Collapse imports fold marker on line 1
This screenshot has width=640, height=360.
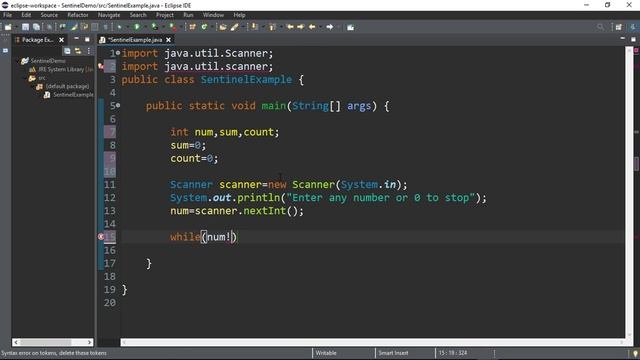point(118,53)
